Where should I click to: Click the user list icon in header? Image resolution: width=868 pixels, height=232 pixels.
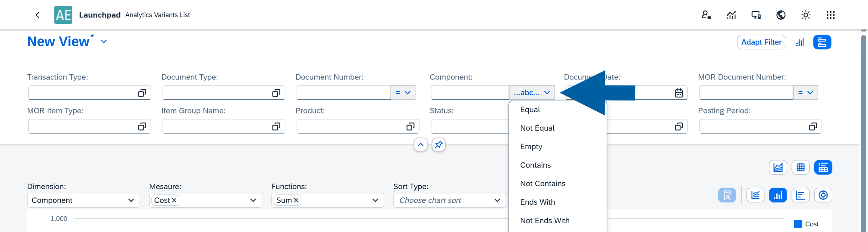706,15
